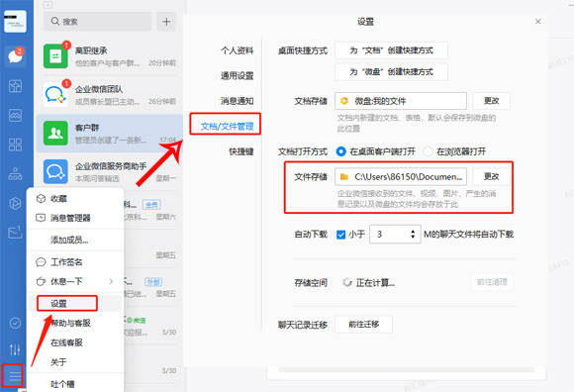This screenshot has height=392, width=574.
Task: Expand the 休息一下 submenu arrow
Action: pyautogui.click(x=111, y=281)
